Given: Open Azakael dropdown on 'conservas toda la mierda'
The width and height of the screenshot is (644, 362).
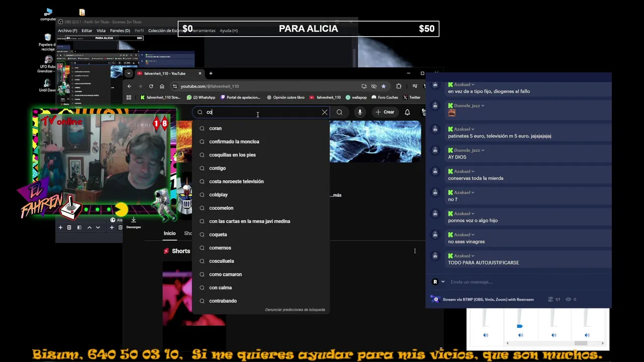Looking at the screenshot, I should tap(473, 171).
